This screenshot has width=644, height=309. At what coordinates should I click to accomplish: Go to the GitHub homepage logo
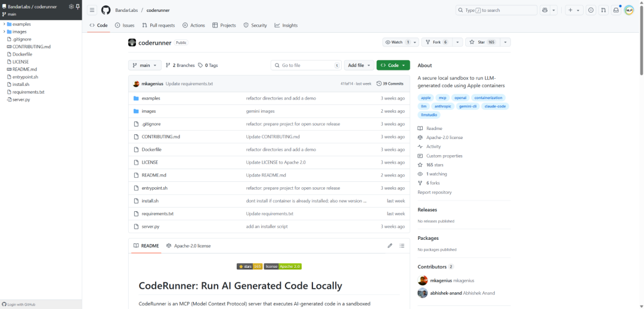106,10
